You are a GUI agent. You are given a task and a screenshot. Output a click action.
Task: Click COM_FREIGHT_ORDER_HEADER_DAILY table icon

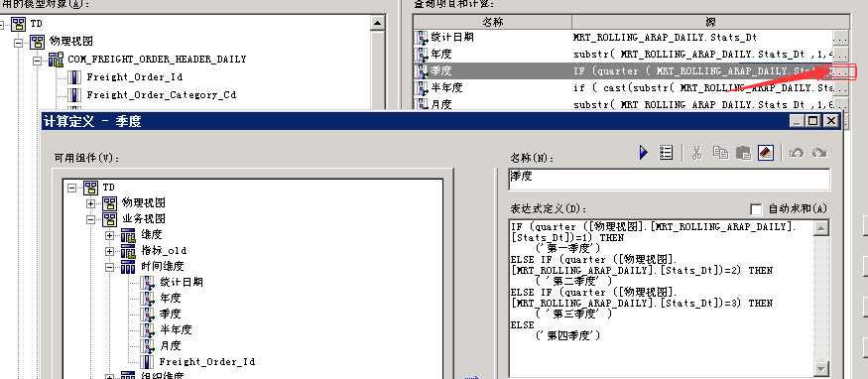tap(56, 60)
